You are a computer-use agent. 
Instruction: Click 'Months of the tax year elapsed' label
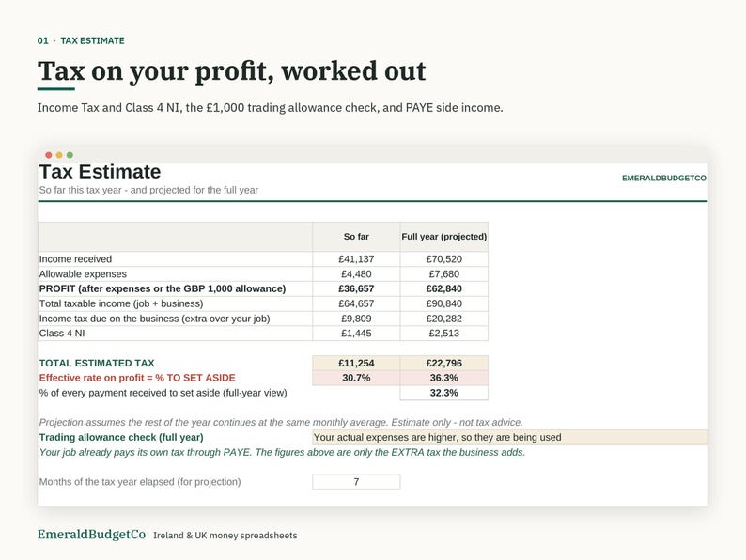pyautogui.click(x=140, y=482)
